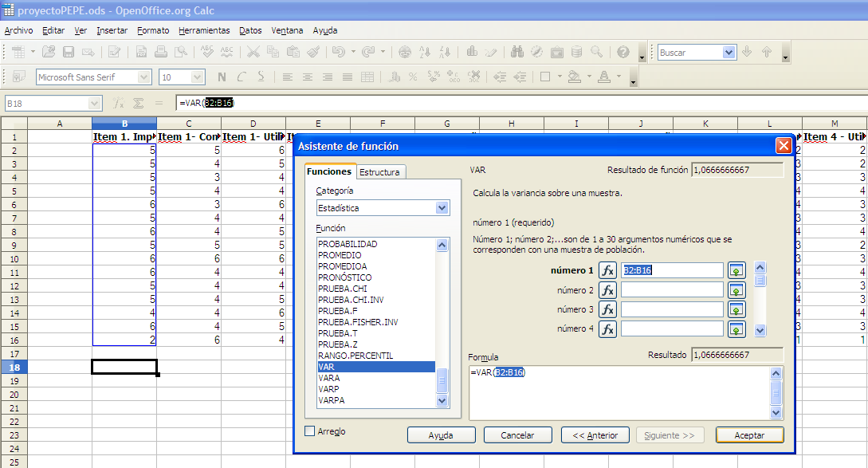Click the function list scrollbar thumb
This screenshot has height=468, width=868.
[x=442, y=380]
